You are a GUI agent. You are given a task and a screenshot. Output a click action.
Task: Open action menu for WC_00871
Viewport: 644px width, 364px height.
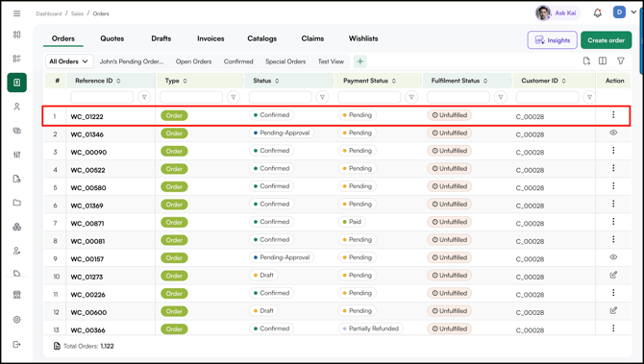click(613, 222)
